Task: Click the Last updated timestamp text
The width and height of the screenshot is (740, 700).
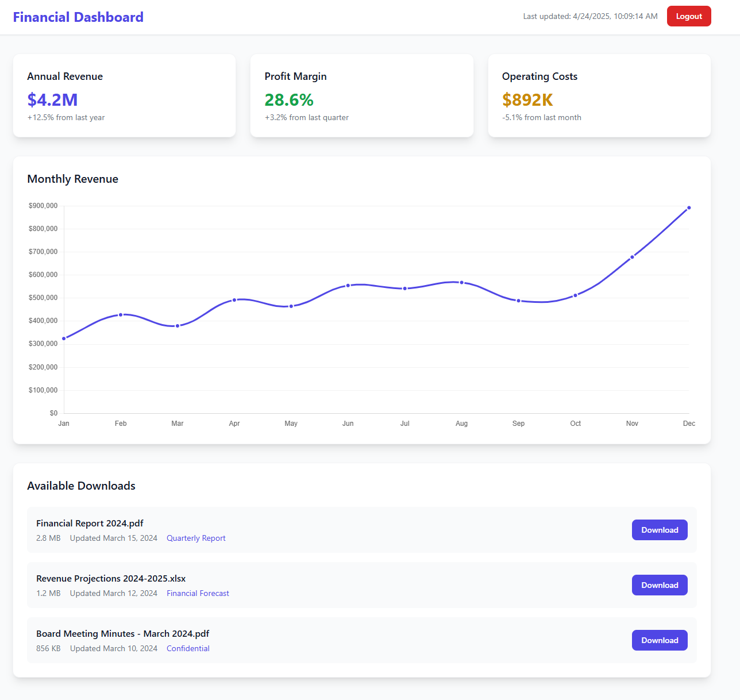Action: [x=590, y=16]
